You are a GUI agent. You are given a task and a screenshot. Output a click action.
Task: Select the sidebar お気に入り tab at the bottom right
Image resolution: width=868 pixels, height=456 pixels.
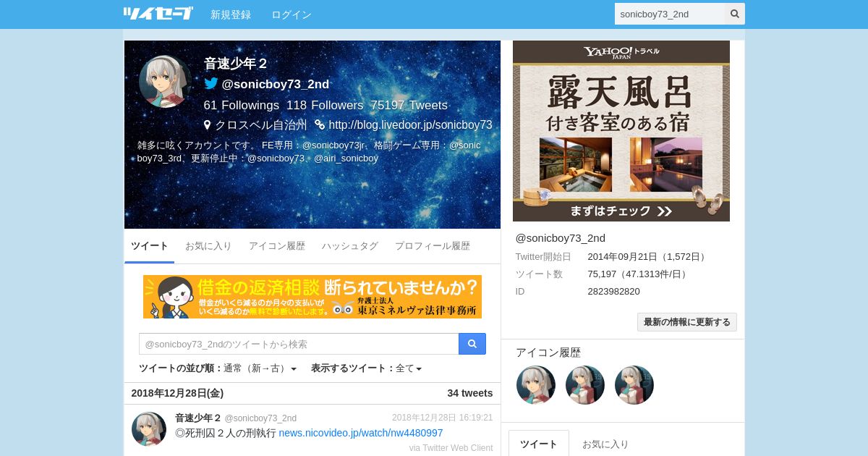click(x=605, y=444)
